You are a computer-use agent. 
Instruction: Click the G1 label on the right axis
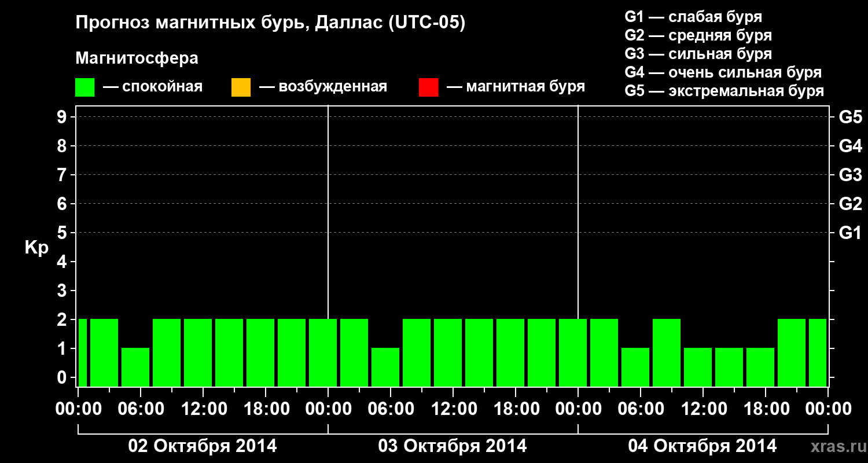pos(850,233)
